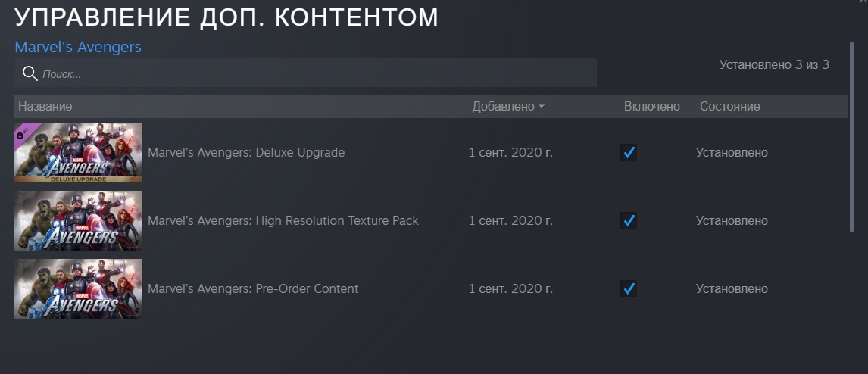
Task: Click the sort arrow next to Добавлено
Action: (542, 107)
